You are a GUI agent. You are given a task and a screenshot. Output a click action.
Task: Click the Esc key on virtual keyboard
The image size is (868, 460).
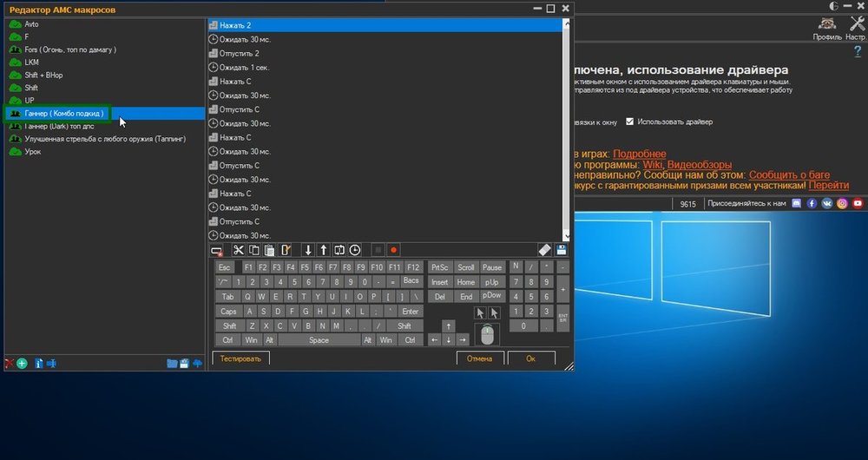[224, 267]
